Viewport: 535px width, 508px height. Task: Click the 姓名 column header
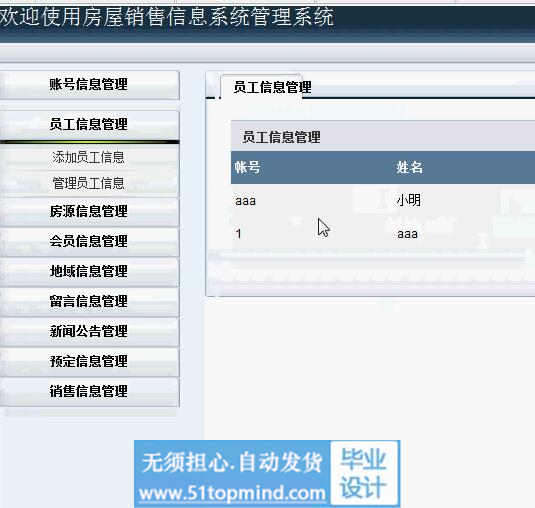click(409, 168)
